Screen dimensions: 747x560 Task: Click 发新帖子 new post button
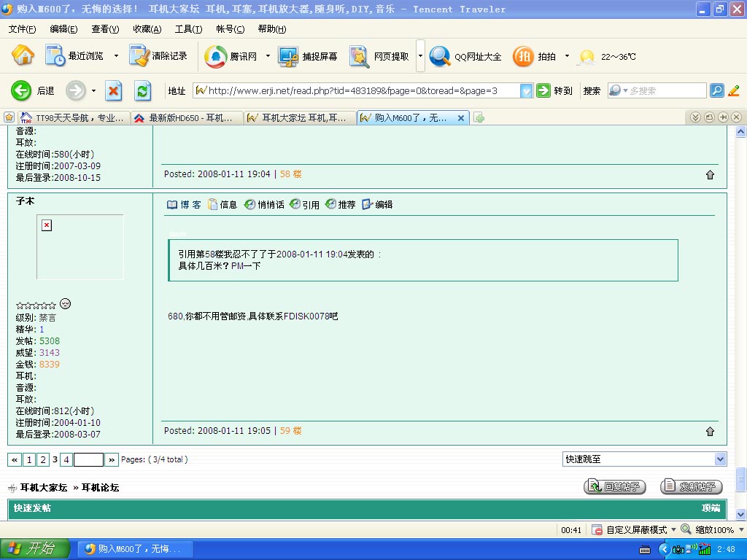pyautogui.click(x=692, y=486)
